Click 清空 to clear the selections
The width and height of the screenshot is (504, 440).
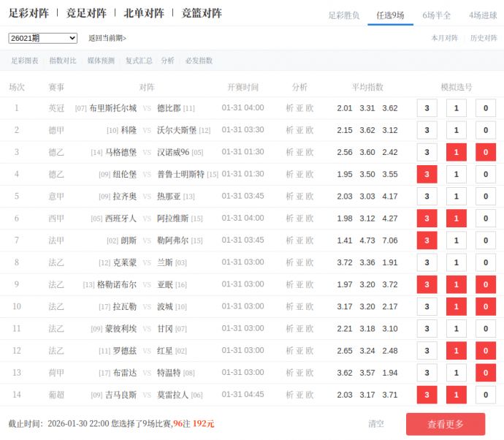tap(376, 424)
